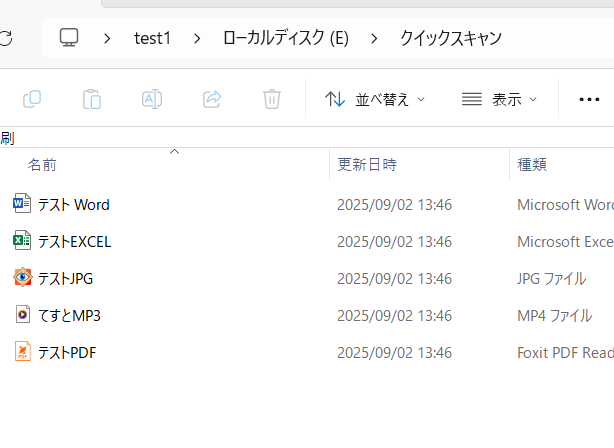Open the 並べ替え sort dropdown
Image resolution: width=614 pixels, height=448 pixels.
375,99
